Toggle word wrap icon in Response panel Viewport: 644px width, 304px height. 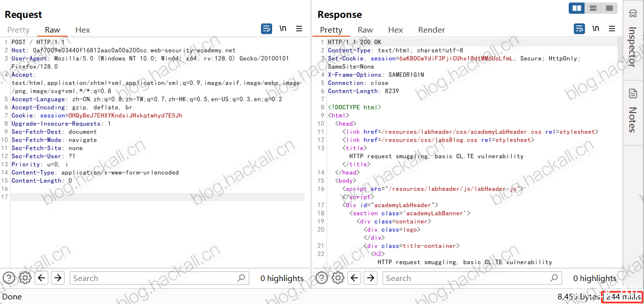tap(579, 29)
